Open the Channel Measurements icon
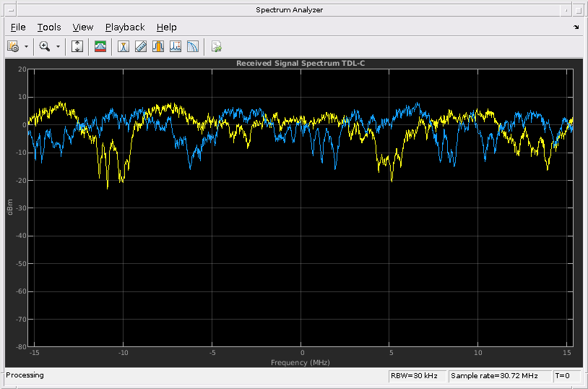The image size is (588, 389). point(158,46)
